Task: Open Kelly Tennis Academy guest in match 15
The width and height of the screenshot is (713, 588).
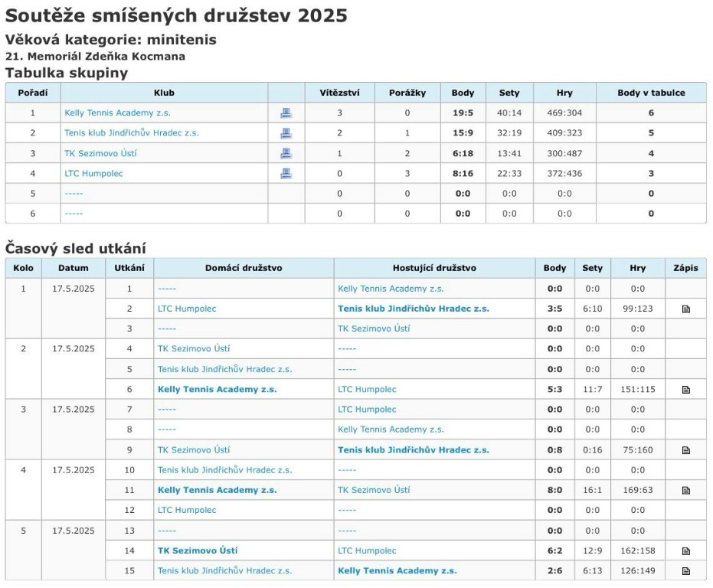Action: (397, 570)
